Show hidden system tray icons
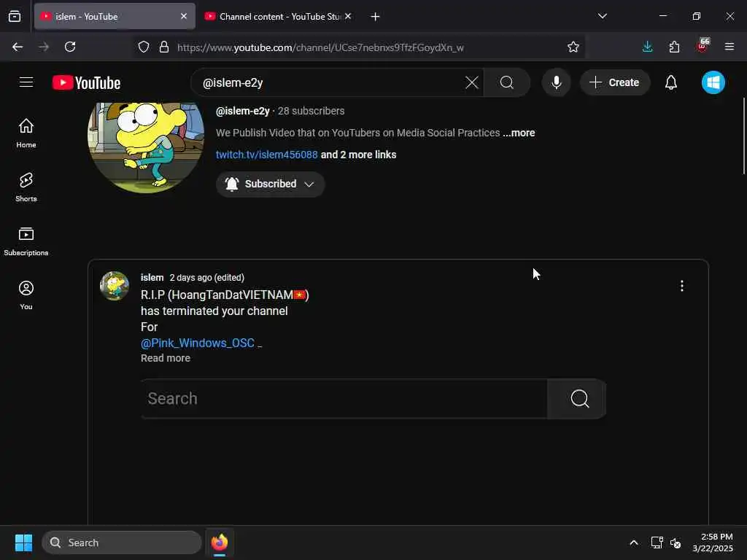Image resolution: width=747 pixels, height=560 pixels. point(634,542)
